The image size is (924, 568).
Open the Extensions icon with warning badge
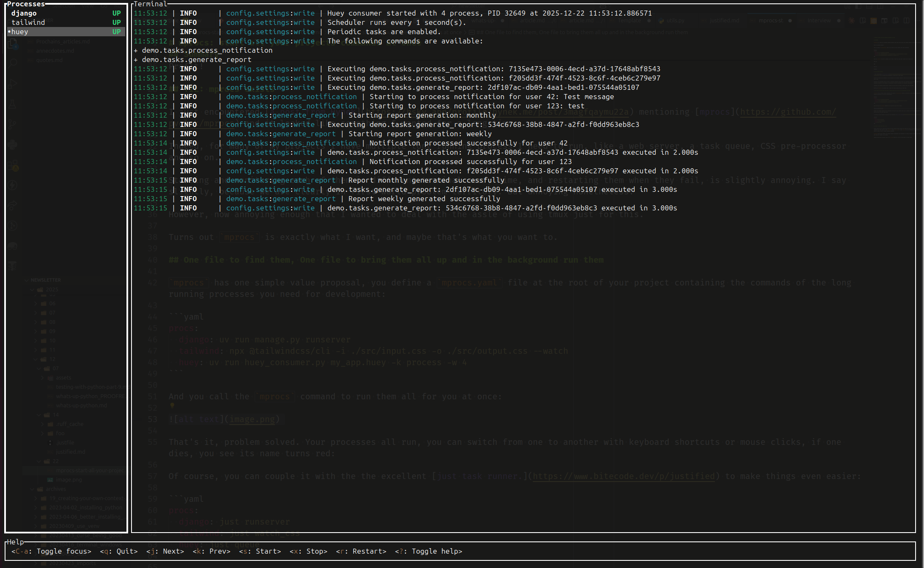point(12,165)
